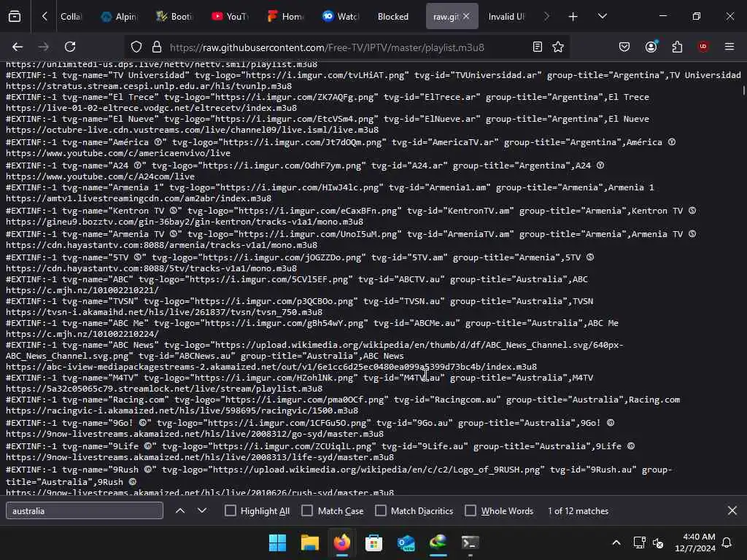
Task: Click the stratus.stream.cespi.unlp.edu.ar tvunlp URL line
Action: click(x=149, y=86)
